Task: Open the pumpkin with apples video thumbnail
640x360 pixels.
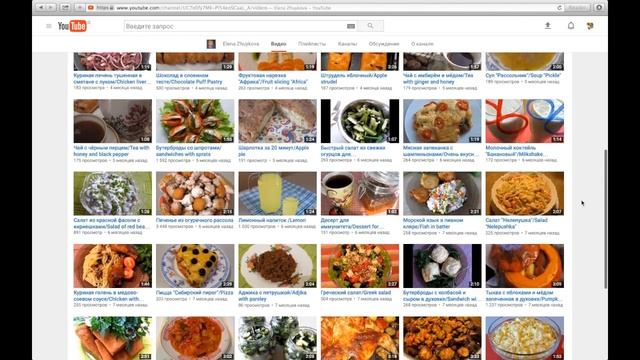Action: coord(525,266)
